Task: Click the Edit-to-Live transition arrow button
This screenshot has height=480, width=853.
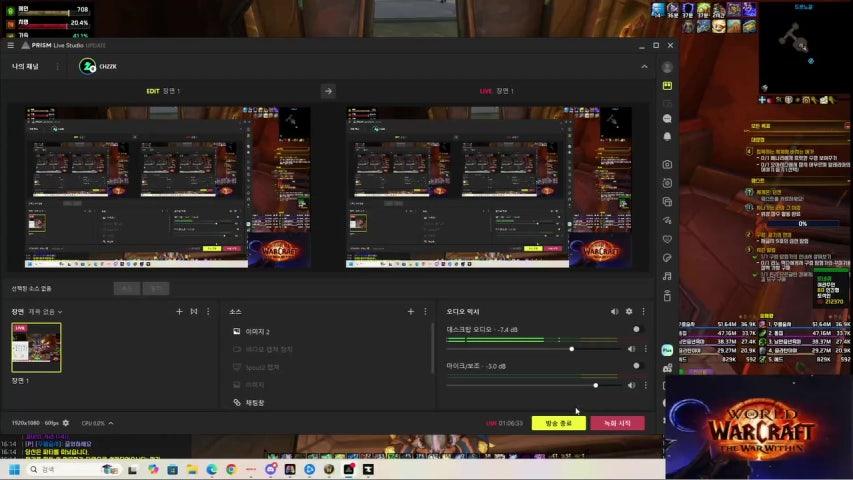Action: point(328,91)
